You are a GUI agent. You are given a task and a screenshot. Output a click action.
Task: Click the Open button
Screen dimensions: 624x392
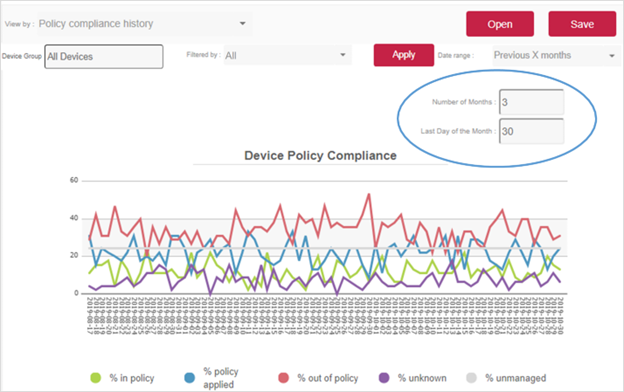[500, 24]
